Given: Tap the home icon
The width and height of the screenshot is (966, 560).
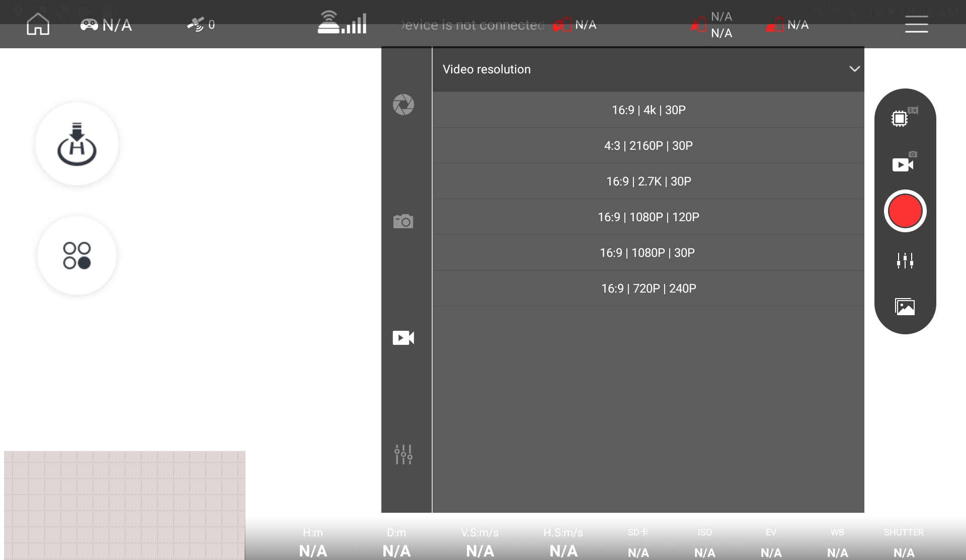Looking at the screenshot, I should (x=38, y=24).
